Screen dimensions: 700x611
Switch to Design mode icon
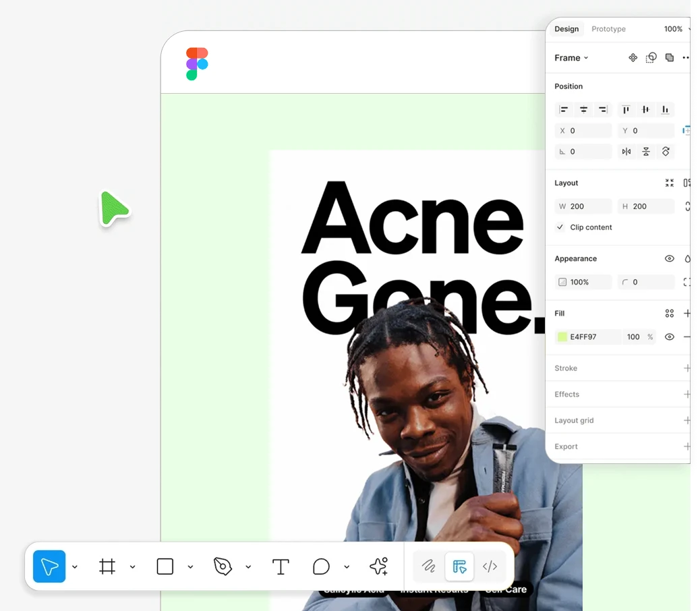tap(459, 566)
